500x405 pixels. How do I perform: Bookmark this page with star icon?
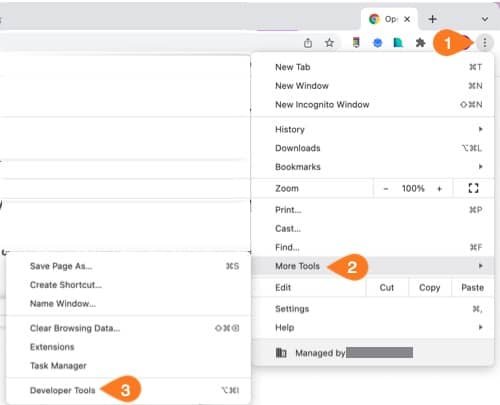[329, 43]
